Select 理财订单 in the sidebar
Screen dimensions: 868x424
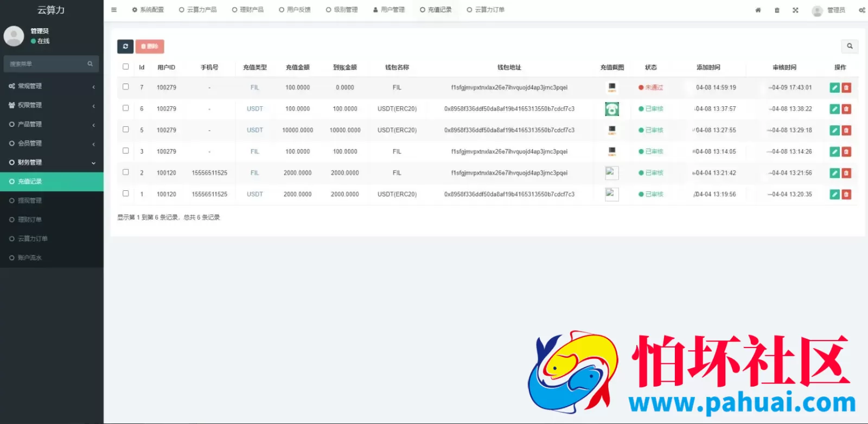pyautogui.click(x=52, y=220)
